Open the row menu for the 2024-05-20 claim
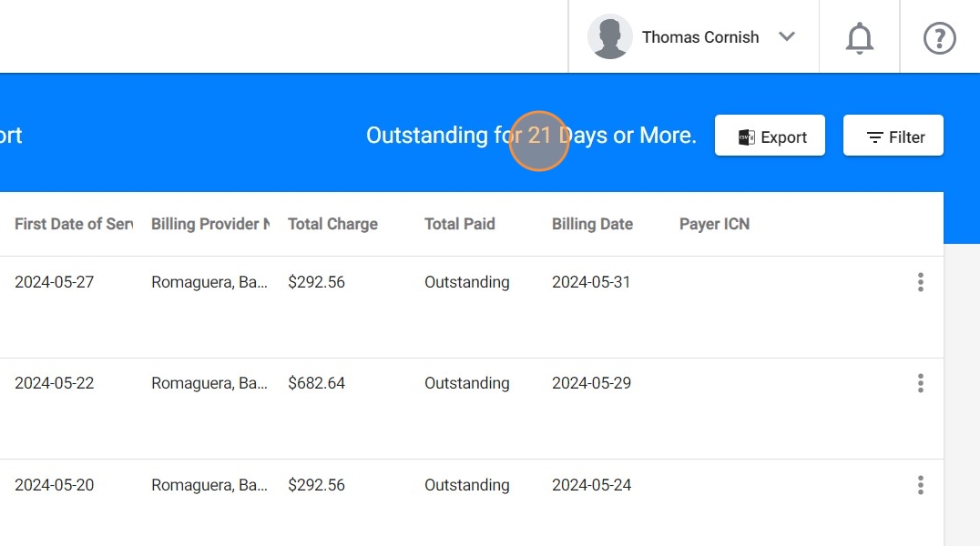Screen dimensions: 980x546 coord(920,485)
